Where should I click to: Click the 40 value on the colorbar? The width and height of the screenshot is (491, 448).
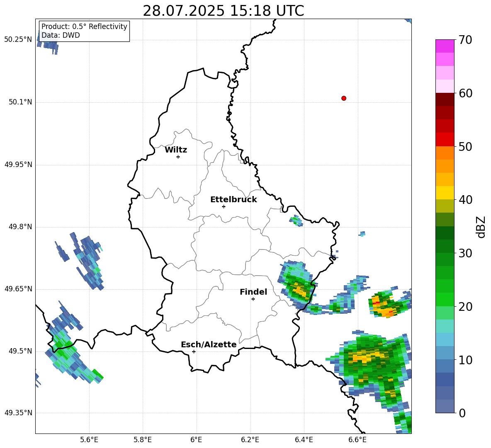click(x=465, y=200)
